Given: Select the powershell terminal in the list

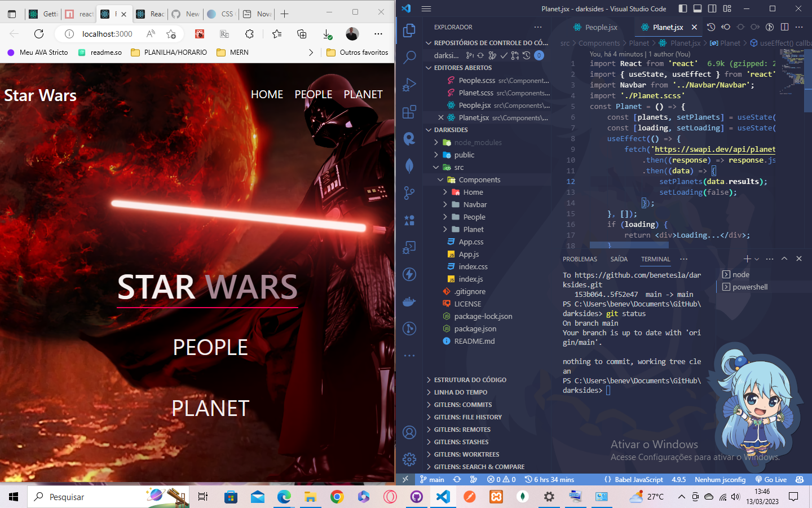Looking at the screenshot, I should tap(762, 287).
